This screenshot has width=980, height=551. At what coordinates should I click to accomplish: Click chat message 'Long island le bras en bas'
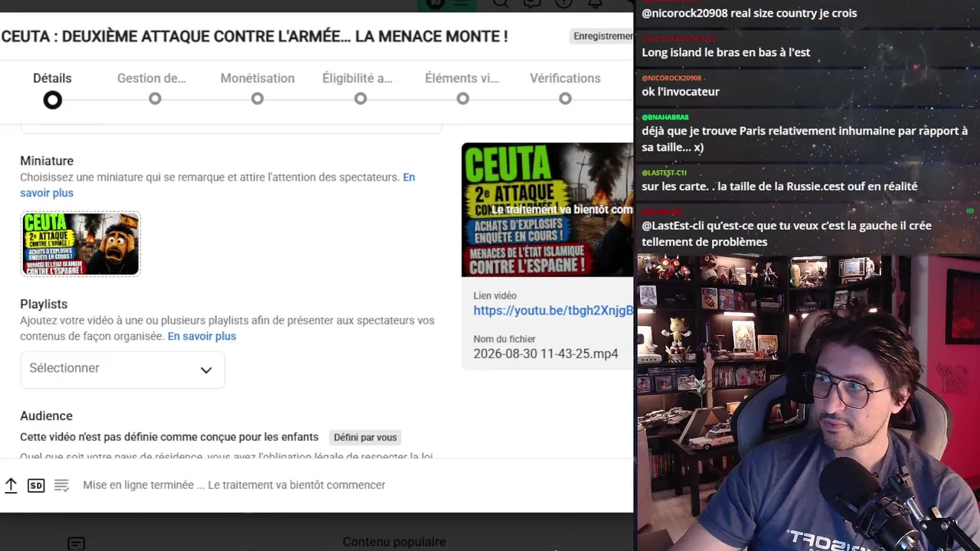[726, 52]
